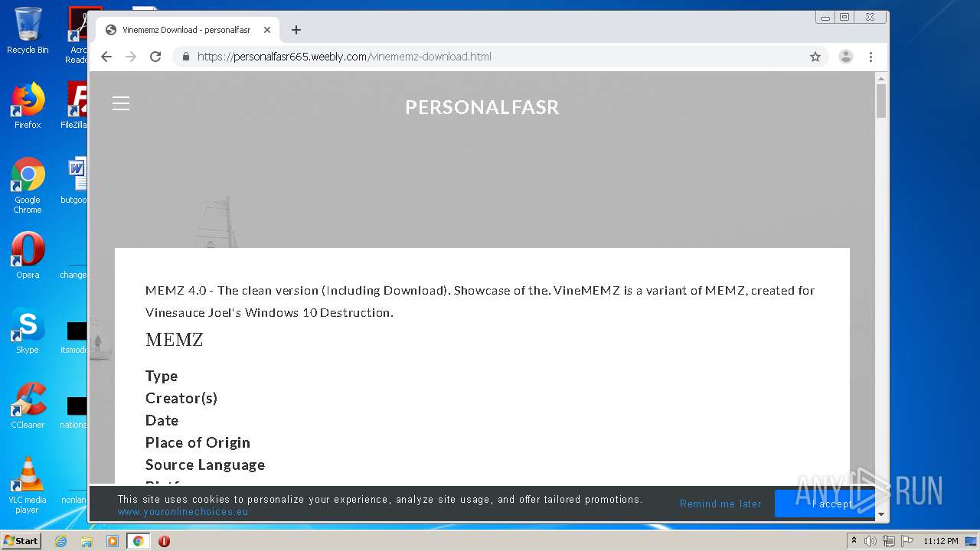Screen dimensions: 980x551
Task: Open Windows Explorer folder in taskbar
Action: (x=87, y=541)
